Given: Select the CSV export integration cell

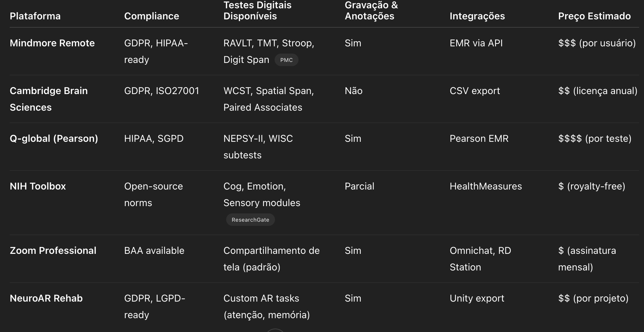Looking at the screenshot, I should 475,91.
